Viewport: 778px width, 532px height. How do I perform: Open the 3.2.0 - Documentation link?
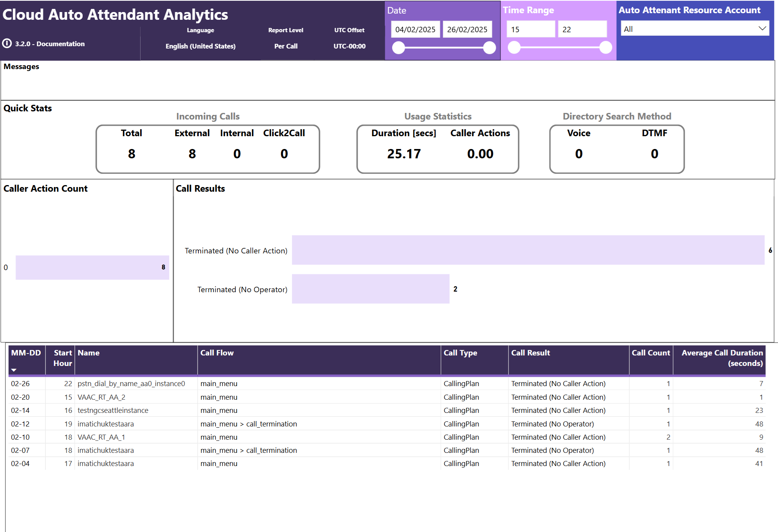50,44
